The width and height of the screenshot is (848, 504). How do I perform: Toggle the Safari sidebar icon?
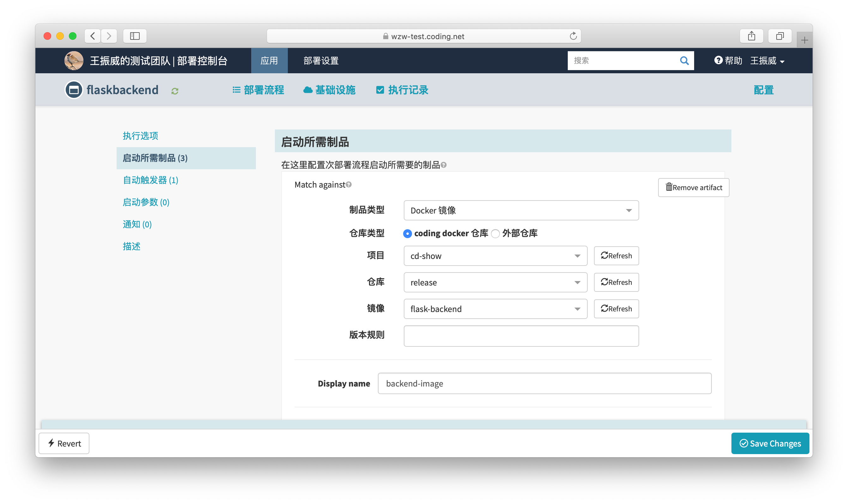tap(135, 36)
